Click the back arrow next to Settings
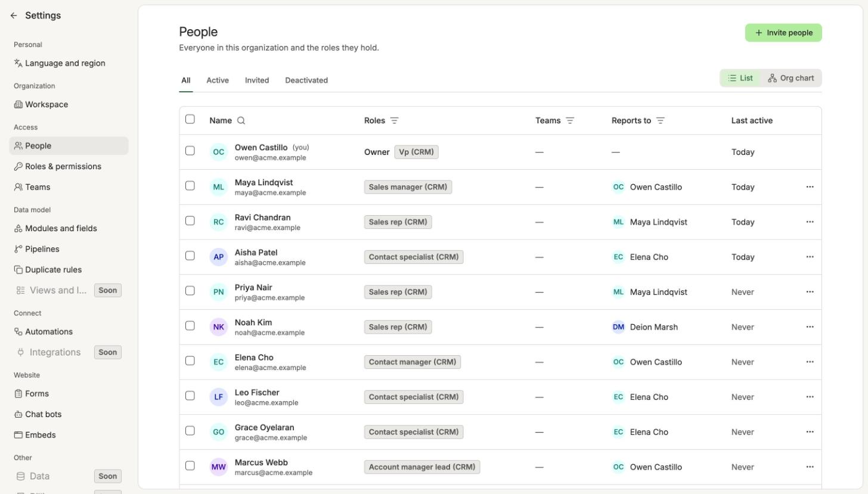 [14, 15]
